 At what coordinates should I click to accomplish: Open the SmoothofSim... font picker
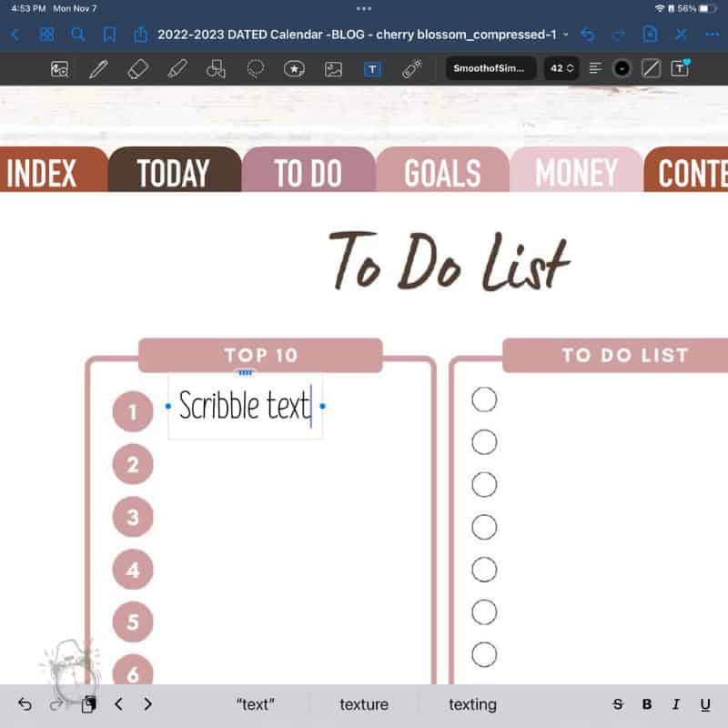[x=490, y=68]
